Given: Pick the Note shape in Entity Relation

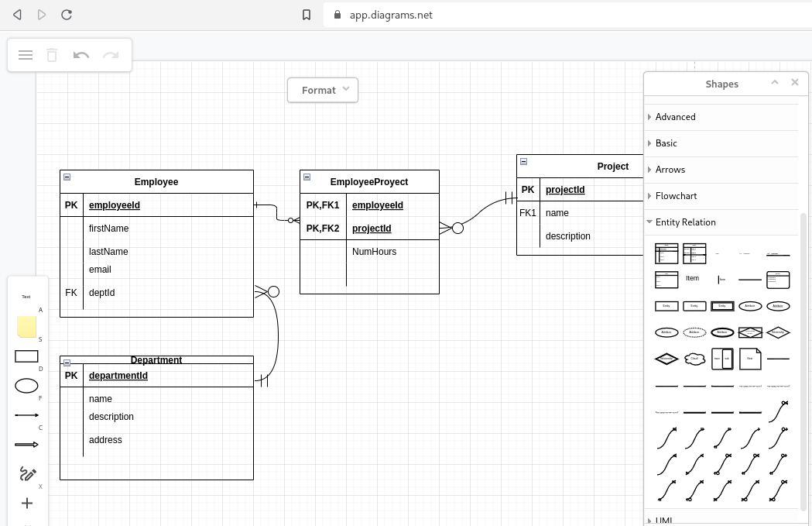Looking at the screenshot, I should tap(750, 359).
